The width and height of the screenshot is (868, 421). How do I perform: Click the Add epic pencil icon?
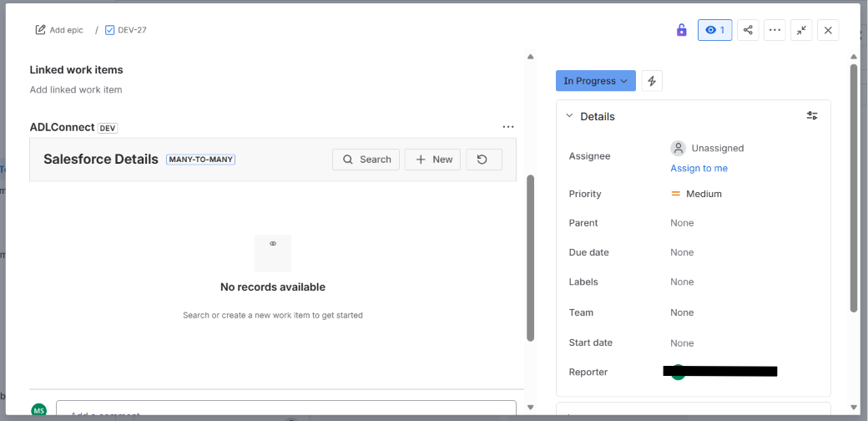pyautogui.click(x=40, y=30)
